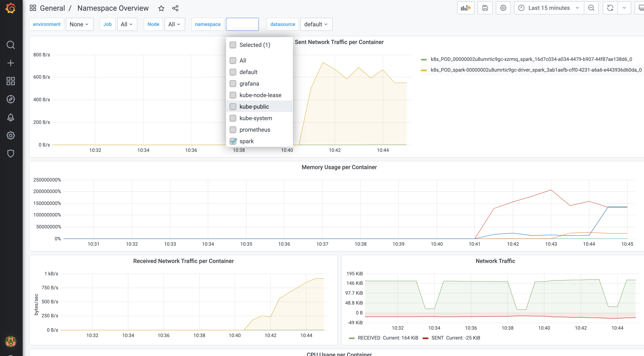
Task: Check the grafana namespace option
Action: click(x=233, y=84)
